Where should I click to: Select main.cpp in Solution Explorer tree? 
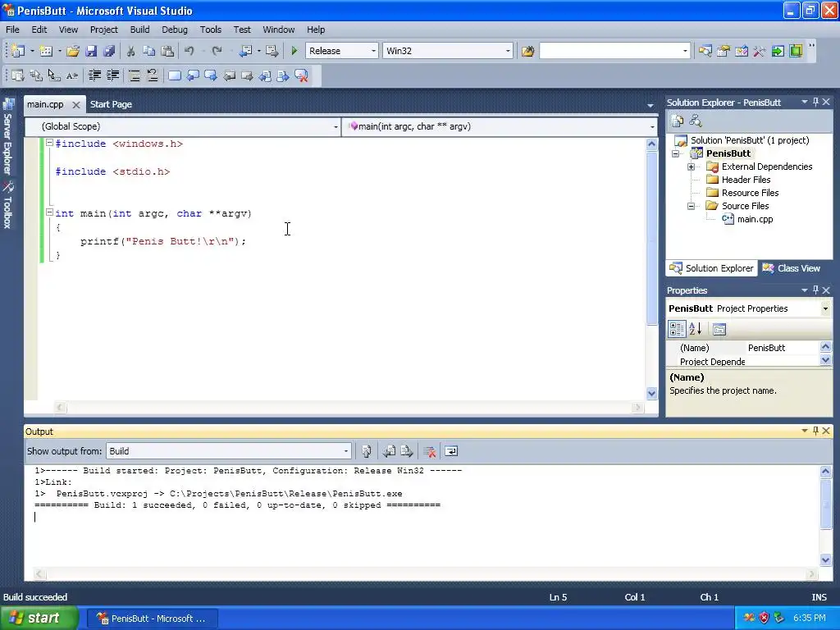[755, 219]
